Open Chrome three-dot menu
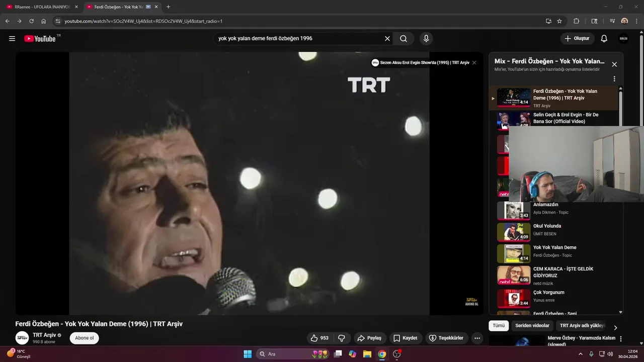This screenshot has width=644, height=362. [636, 21]
